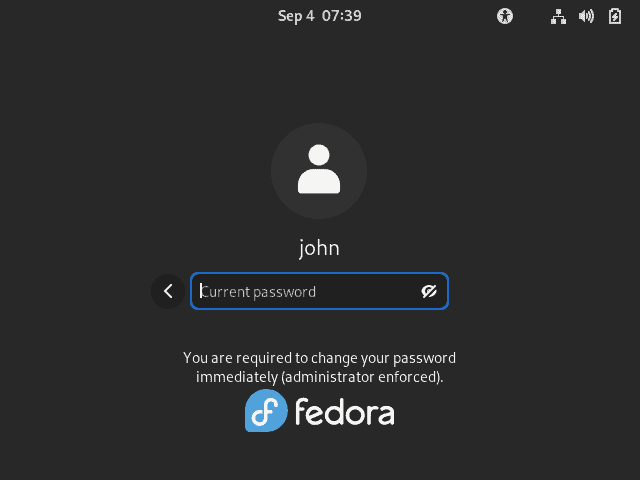640x480 pixels.
Task: Click the "(administrator enforced)" text line
Action: click(x=319, y=378)
